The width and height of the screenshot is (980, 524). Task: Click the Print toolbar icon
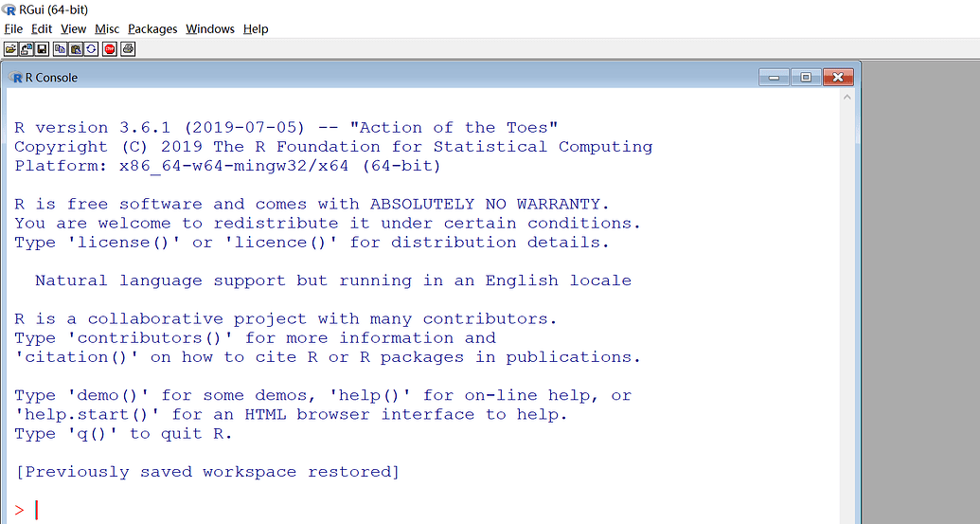(x=128, y=48)
